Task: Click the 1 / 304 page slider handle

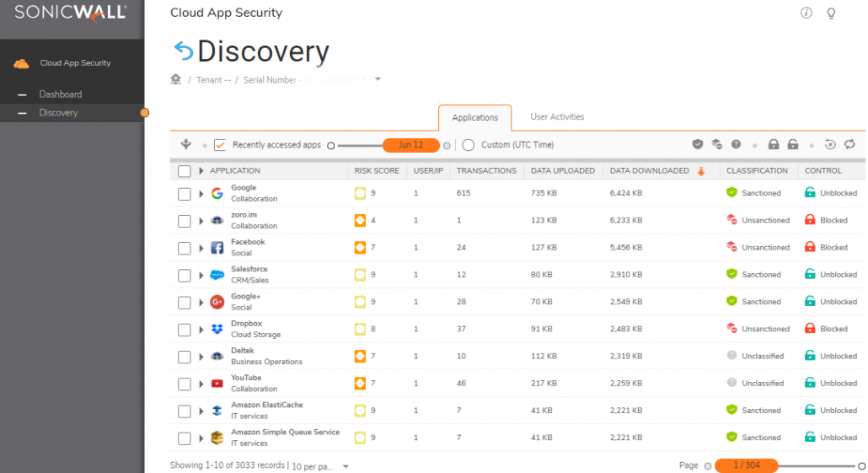Action: click(746, 465)
